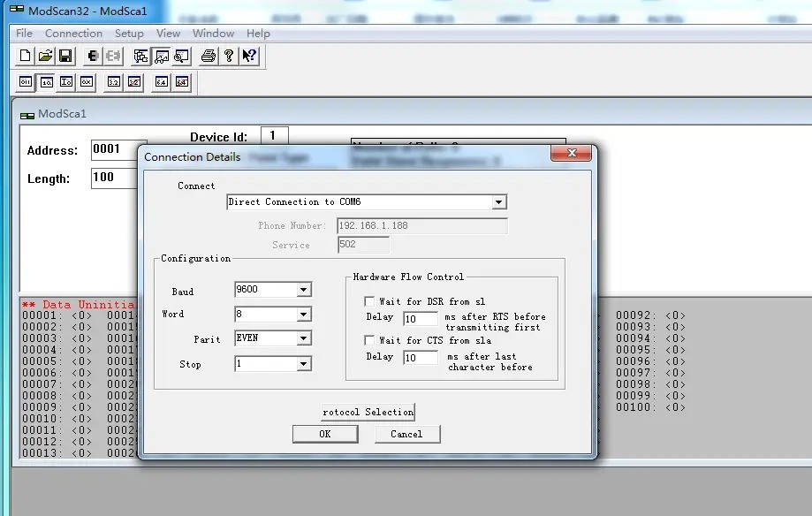Click the context help arrow-question icon
The image size is (812, 516).
[x=249, y=56]
